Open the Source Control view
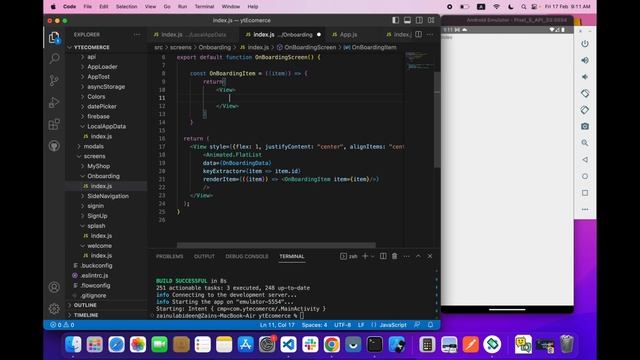 click(x=54, y=80)
